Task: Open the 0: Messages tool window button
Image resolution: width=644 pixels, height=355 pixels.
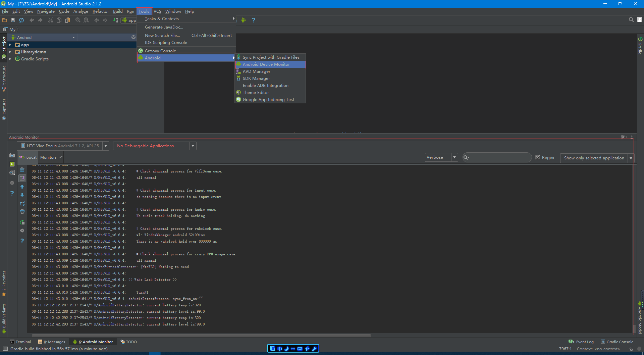Action: pos(52,342)
